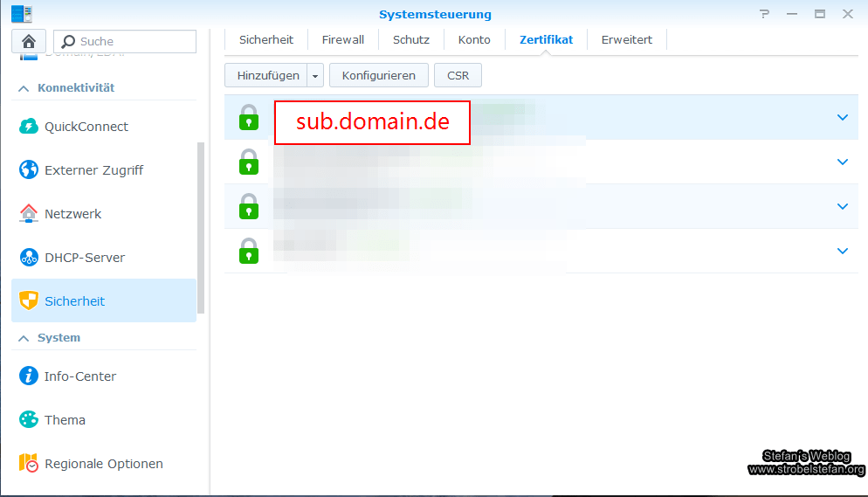Viewport: 868px width, 497px height.
Task: Minimize the Systemsteuerung window
Action: (792, 14)
